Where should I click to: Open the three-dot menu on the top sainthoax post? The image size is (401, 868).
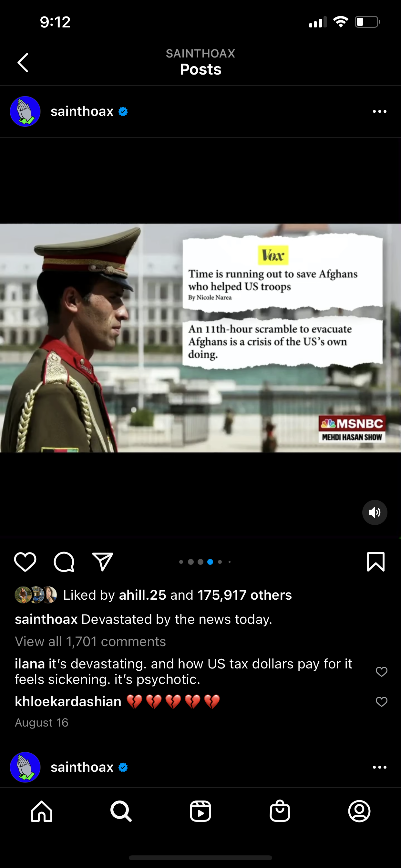pyautogui.click(x=380, y=111)
